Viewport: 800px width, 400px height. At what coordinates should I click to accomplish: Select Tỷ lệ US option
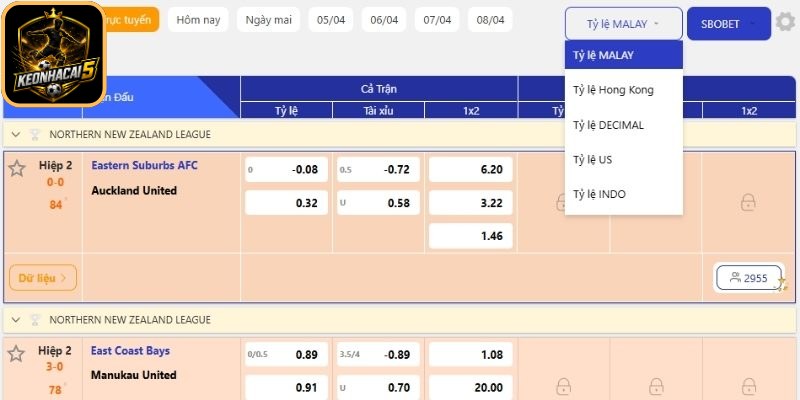623,160
